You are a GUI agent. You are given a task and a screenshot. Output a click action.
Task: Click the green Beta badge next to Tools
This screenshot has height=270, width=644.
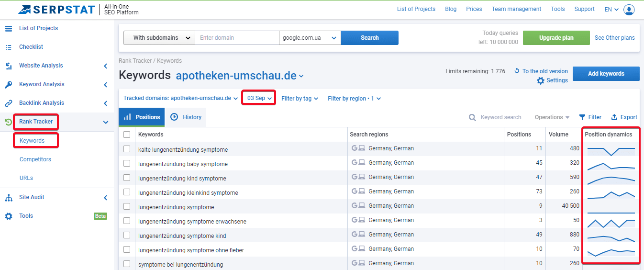[x=100, y=216]
